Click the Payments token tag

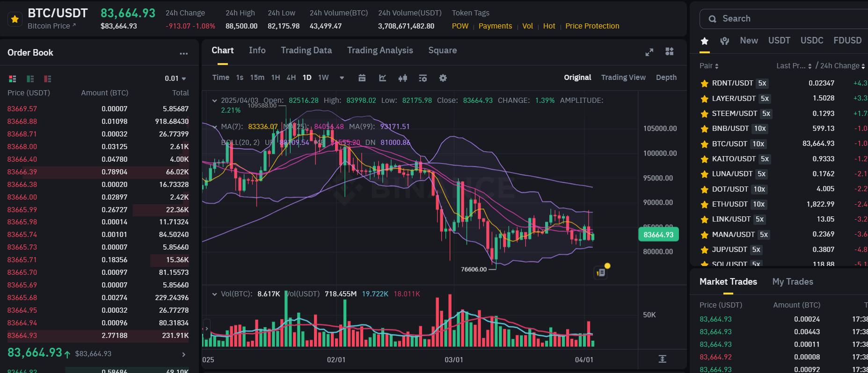click(495, 26)
